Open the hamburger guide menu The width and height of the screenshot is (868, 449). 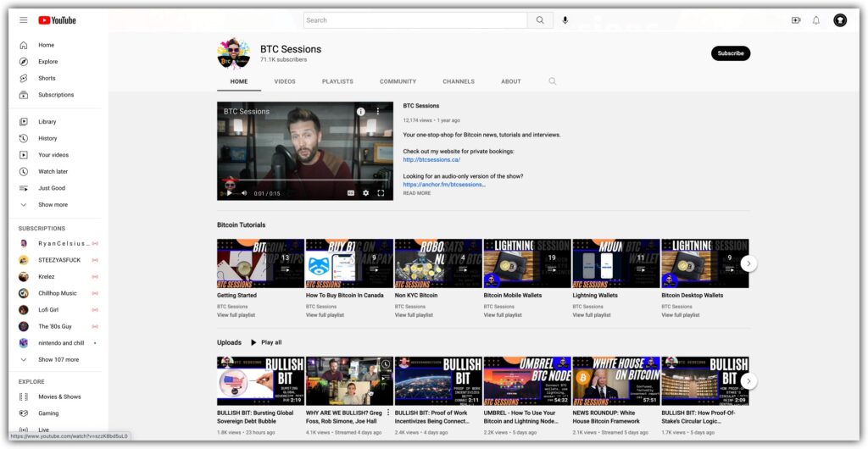tap(23, 20)
